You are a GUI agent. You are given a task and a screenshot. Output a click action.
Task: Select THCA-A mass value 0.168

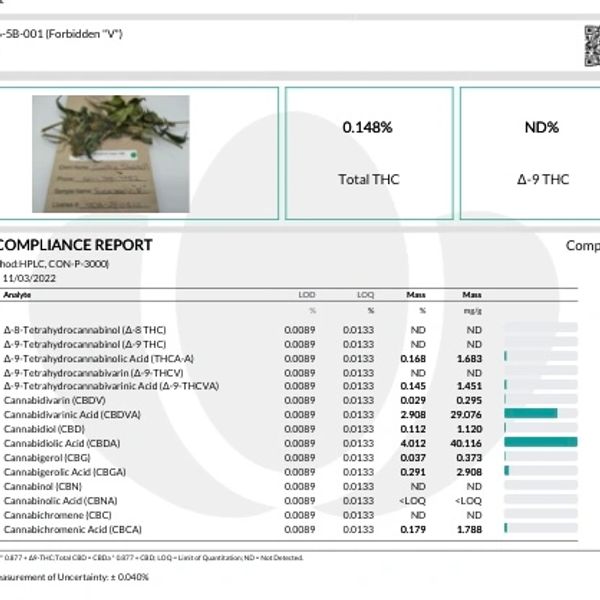(413, 359)
